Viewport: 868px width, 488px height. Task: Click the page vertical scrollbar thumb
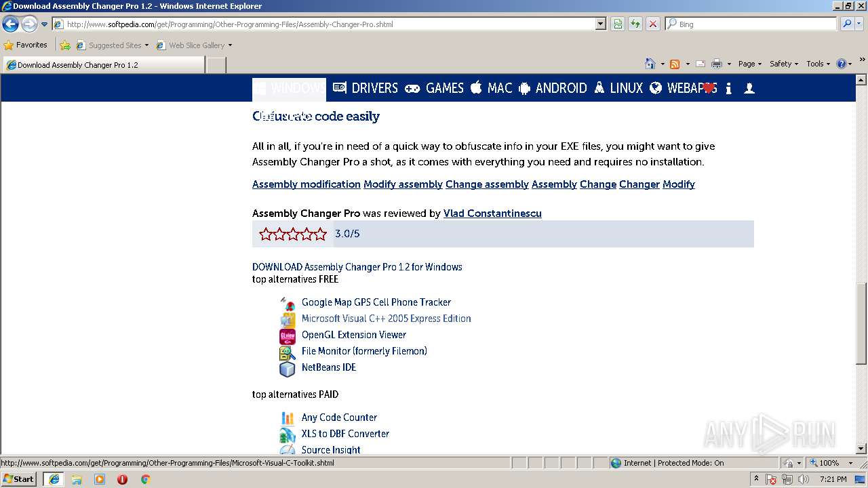click(861, 324)
